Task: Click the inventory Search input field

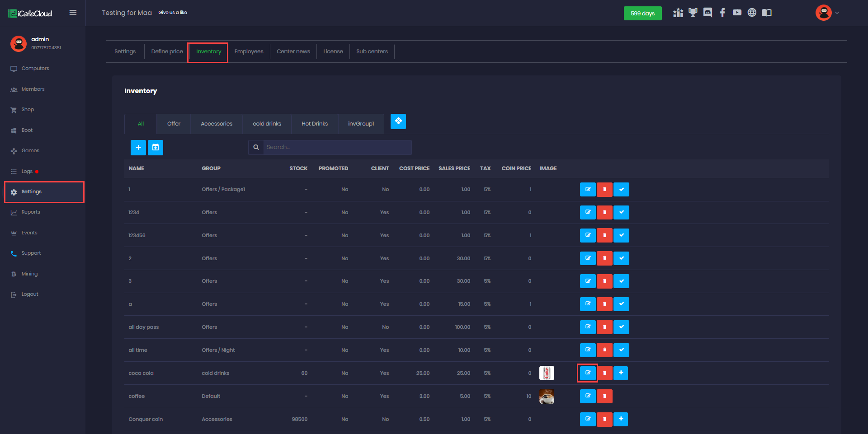Action: coord(337,147)
